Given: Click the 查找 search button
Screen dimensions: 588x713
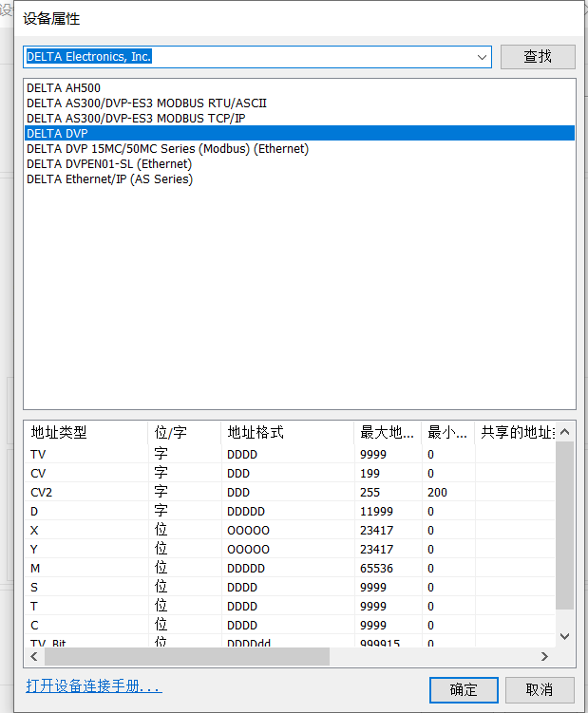Looking at the screenshot, I should coord(538,57).
